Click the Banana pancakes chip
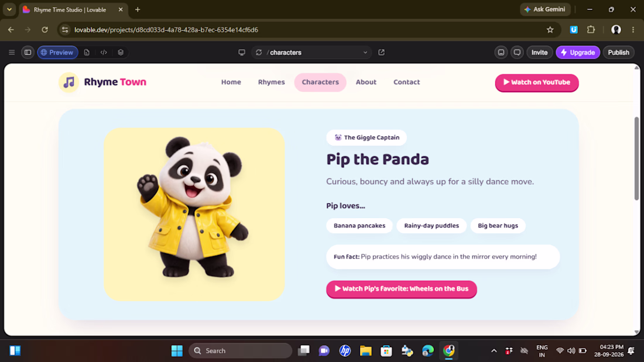 [x=359, y=226]
